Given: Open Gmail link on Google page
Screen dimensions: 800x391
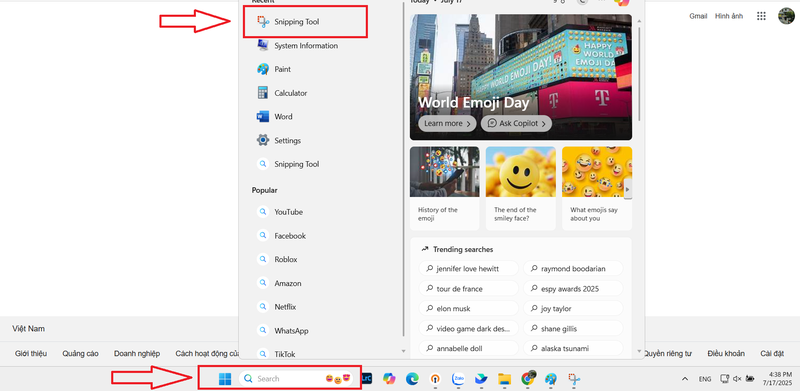Looking at the screenshot, I should (698, 16).
